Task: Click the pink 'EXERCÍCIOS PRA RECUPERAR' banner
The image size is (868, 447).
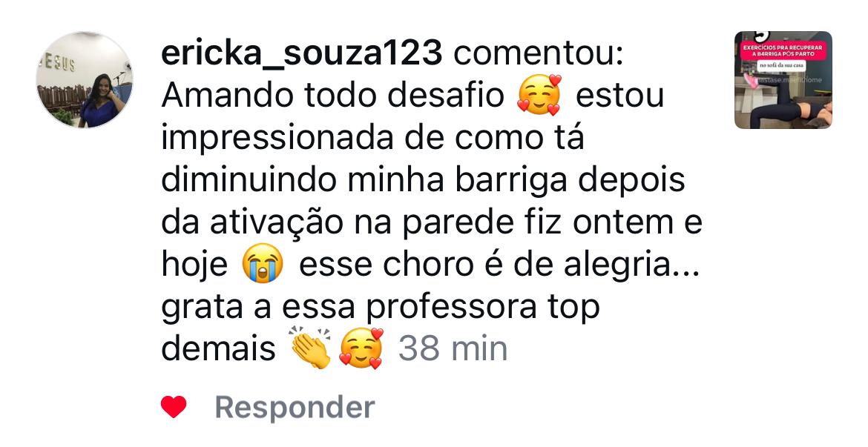Action: point(783,51)
